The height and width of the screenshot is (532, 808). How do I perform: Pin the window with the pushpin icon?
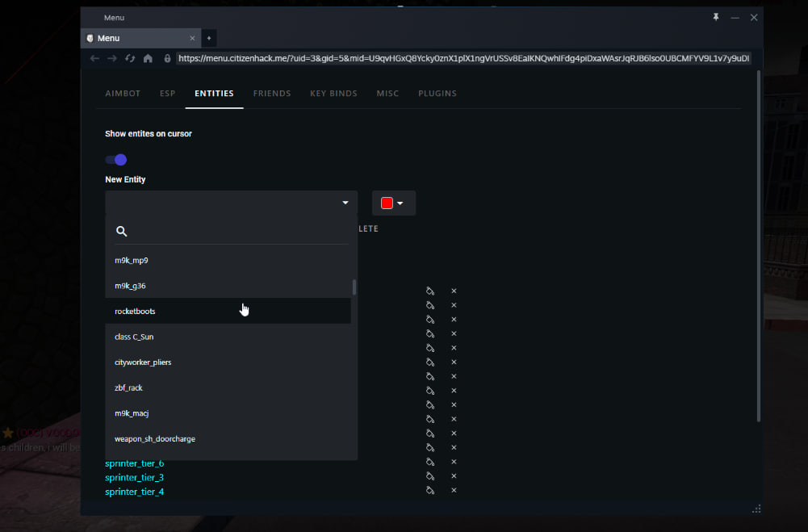pyautogui.click(x=715, y=17)
